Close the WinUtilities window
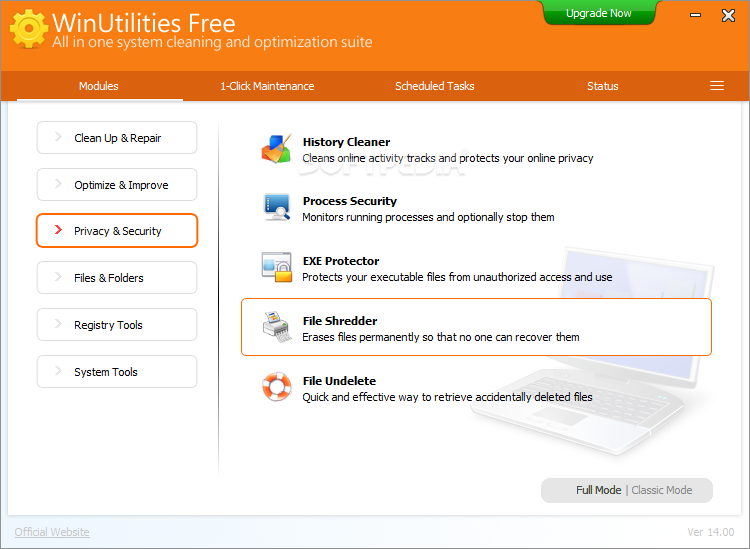This screenshot has height=549, width=750. point(728,16)
